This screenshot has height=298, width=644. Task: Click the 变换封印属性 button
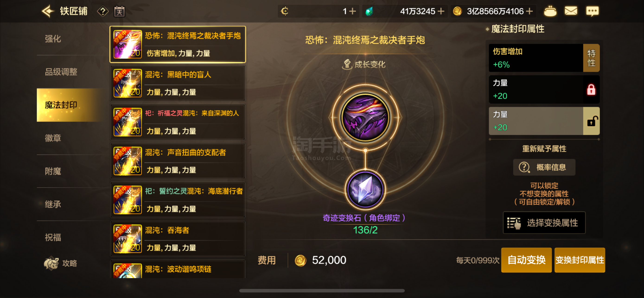pyautogui.click(x=580, y=260)
